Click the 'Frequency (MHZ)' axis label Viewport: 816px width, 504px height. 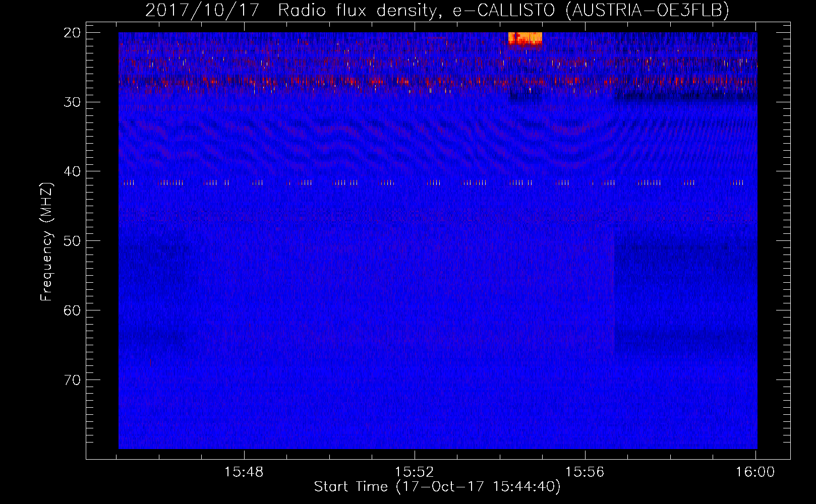[46, 242]
